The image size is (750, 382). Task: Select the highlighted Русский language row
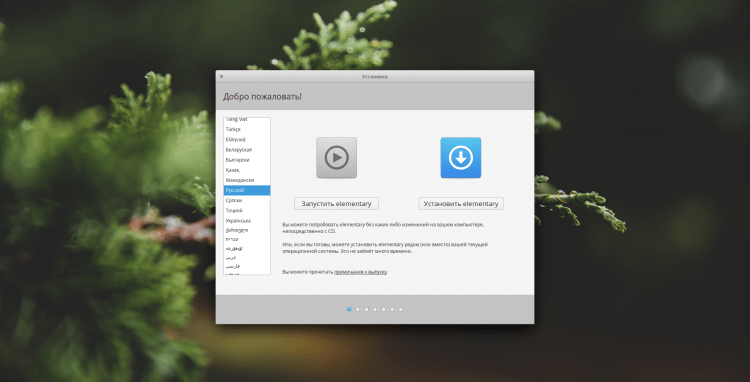[x=247, y=190]
